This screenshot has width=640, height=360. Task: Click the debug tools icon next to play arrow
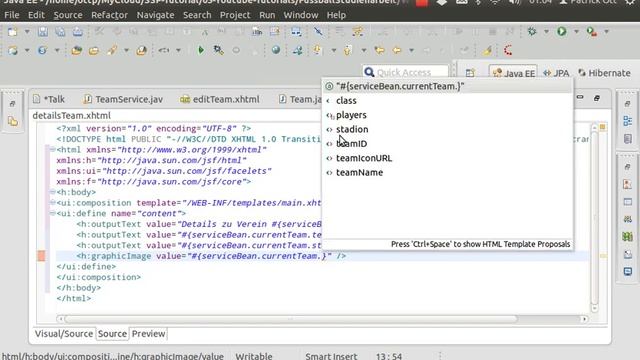tap(218, 50)
